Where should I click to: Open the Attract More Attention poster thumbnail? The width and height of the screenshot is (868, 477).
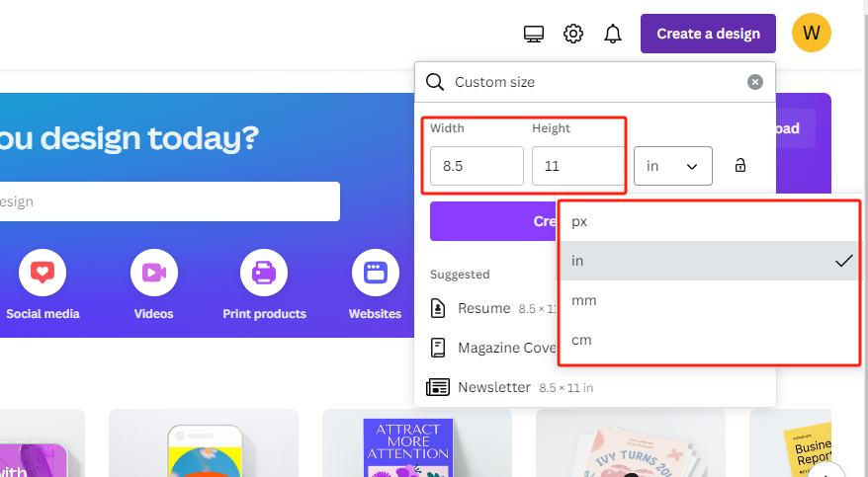(417, 443)
